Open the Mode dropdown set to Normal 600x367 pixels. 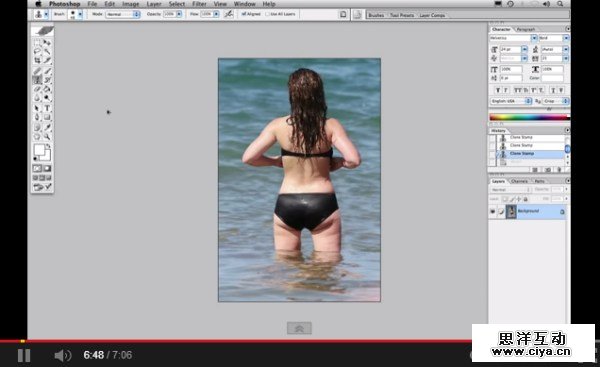pyautogui.click(x=123, y=14)
